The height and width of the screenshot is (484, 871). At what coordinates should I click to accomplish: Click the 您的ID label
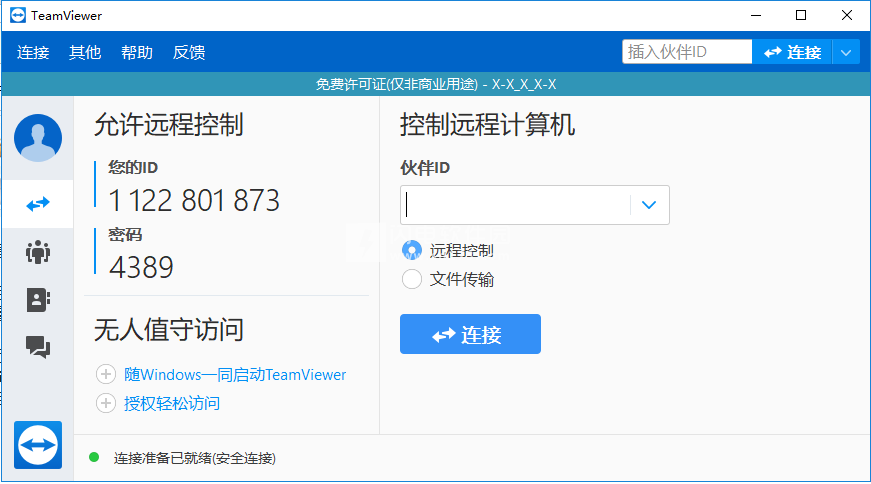coord(133,167)
